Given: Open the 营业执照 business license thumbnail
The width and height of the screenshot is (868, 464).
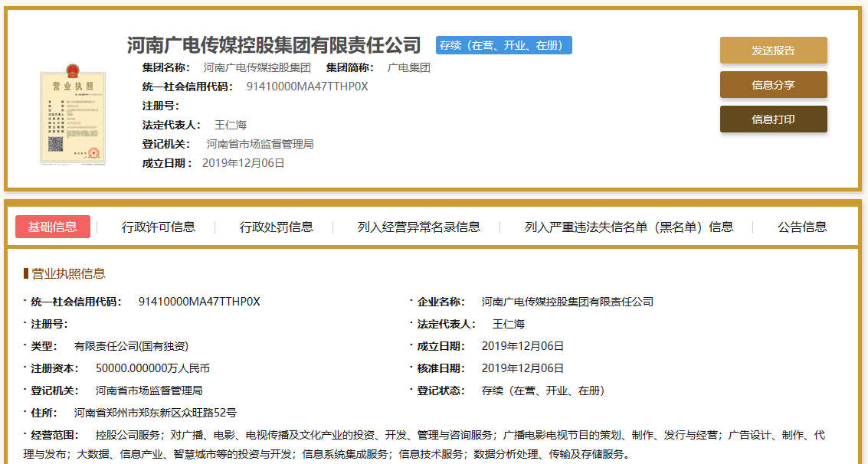Looking at the screenshot, I should (72, 114).
